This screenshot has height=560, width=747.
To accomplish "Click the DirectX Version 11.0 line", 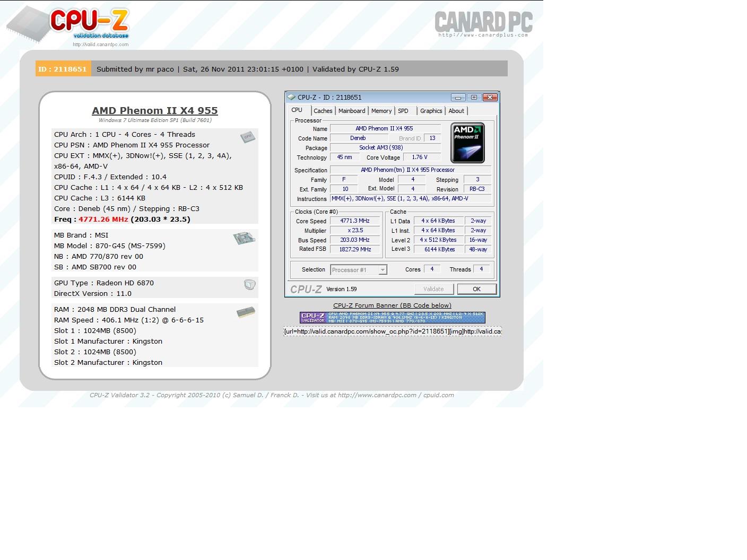I will [x=93, y=293].
